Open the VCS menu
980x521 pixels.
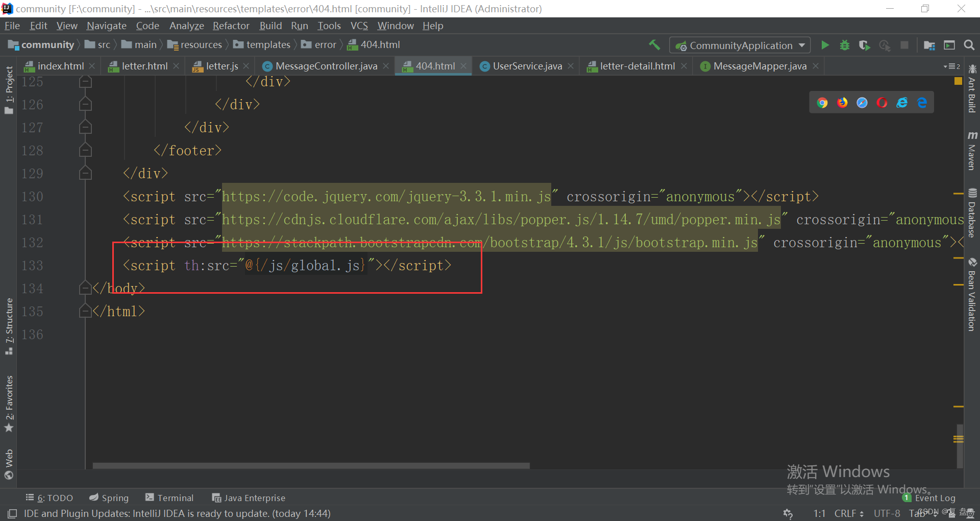[359, 26]
